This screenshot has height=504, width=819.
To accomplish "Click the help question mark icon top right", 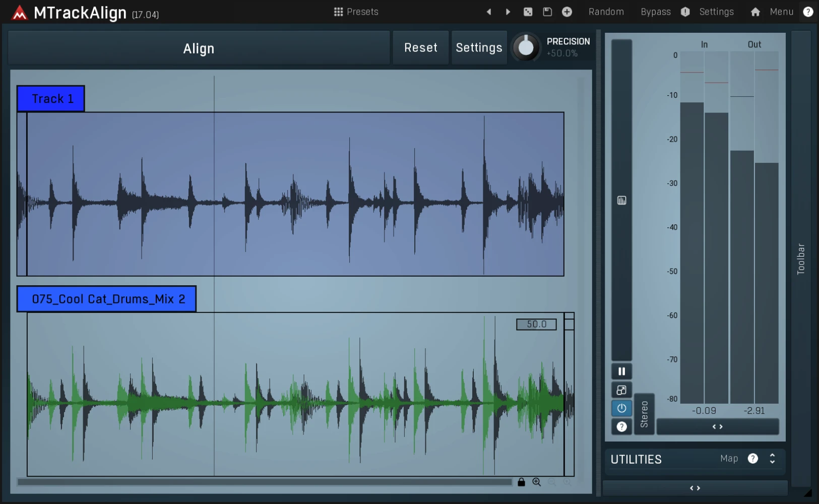I will [809, 12].
